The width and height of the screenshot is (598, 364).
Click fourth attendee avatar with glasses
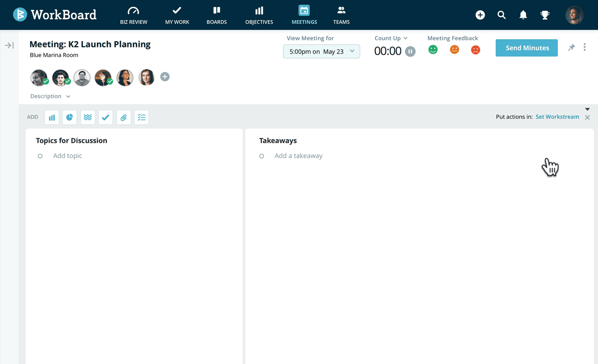tap(103, 78)
